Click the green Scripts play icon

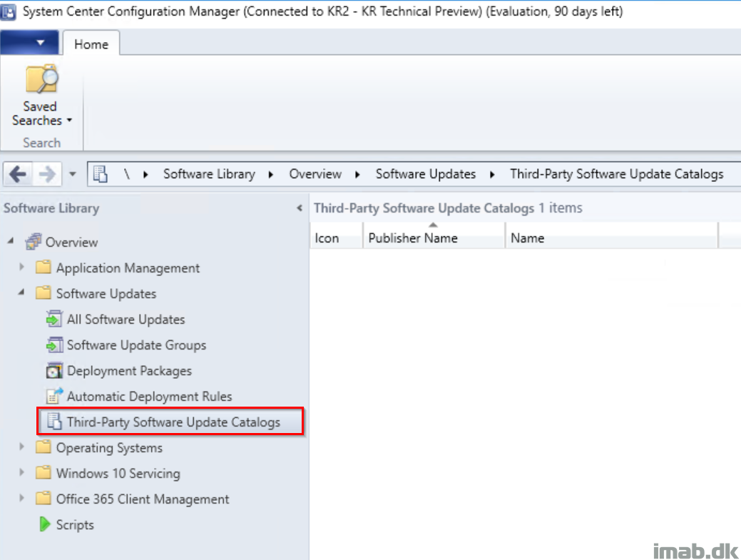44,524
